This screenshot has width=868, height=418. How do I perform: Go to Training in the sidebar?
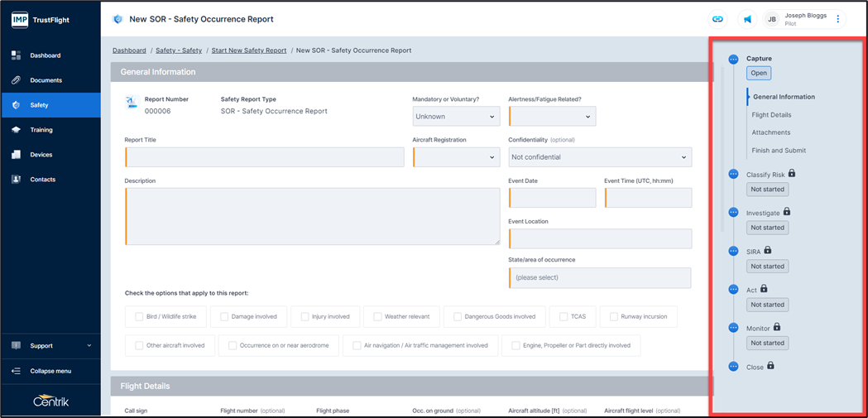41,130
